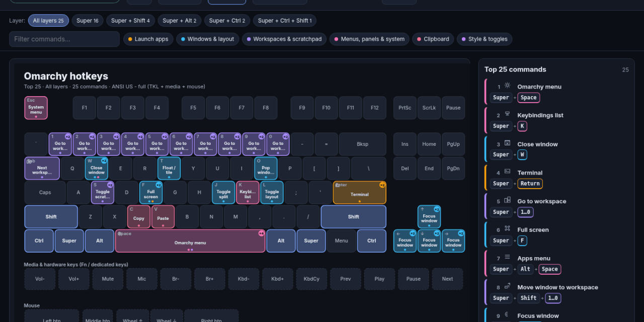Click the Enter Terminal key

pos(359,193)
